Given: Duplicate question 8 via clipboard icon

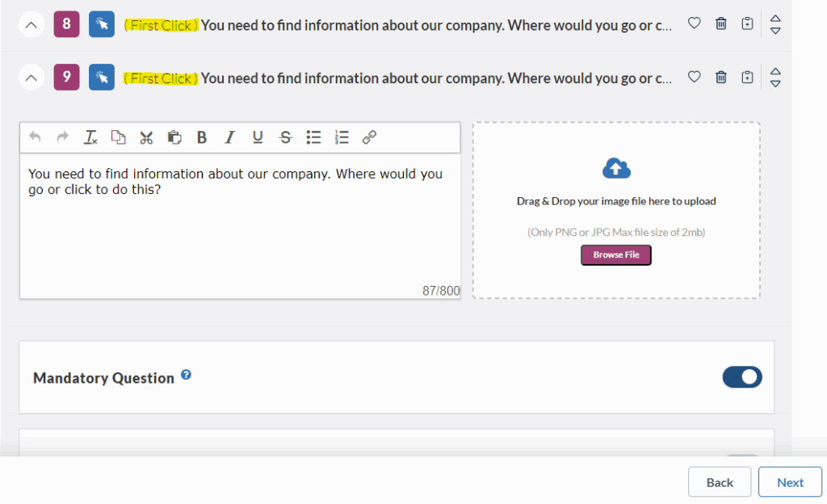Looking at the screenshot, I should tap(747, 23).
